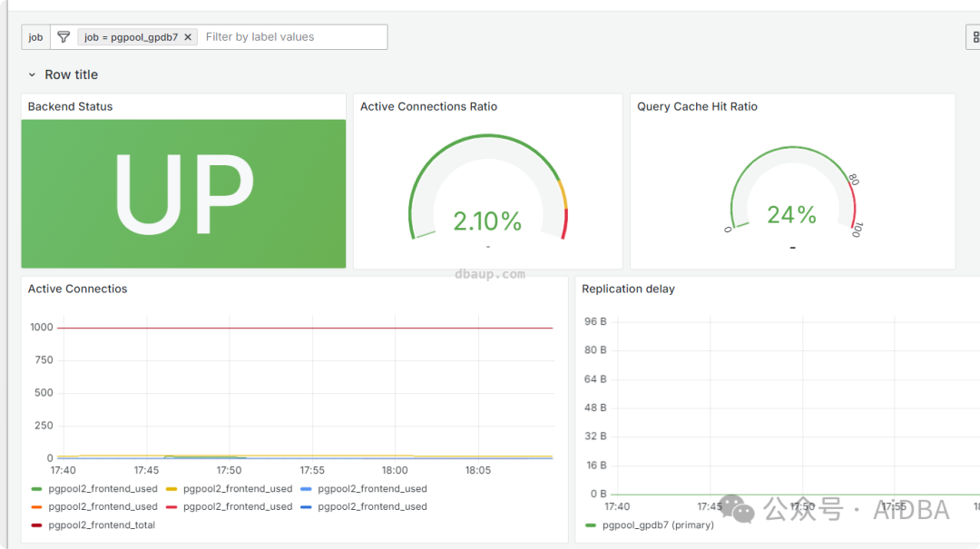
Task: Open the job variable label
Action: coord(35,37)
